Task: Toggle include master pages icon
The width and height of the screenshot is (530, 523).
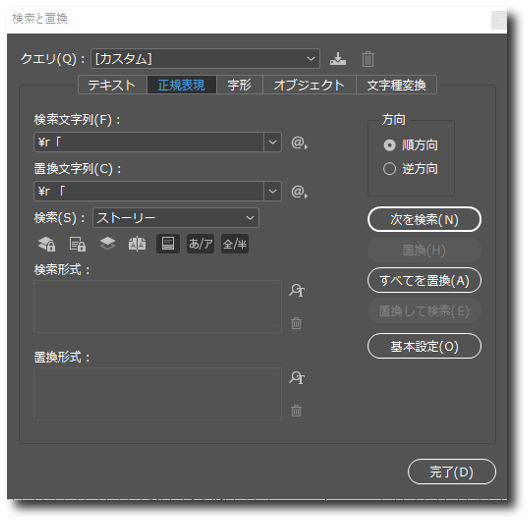Action: 137,244
